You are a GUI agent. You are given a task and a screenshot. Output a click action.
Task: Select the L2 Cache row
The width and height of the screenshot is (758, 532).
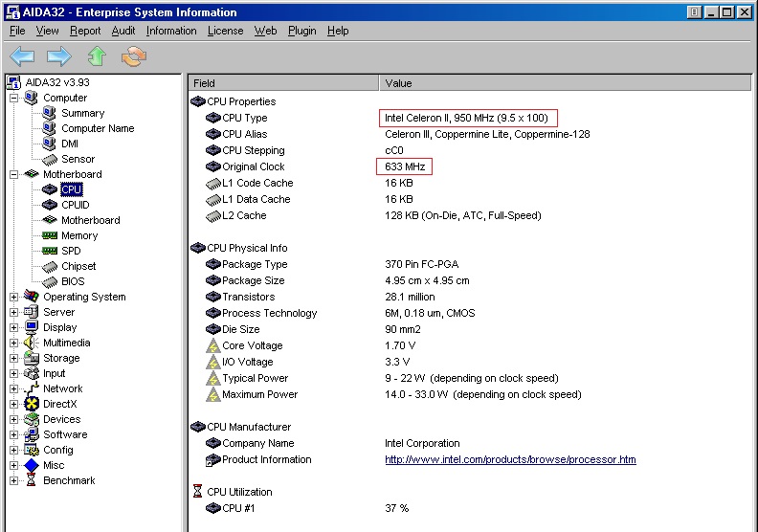pyautogui.click(x=470, y=215)
